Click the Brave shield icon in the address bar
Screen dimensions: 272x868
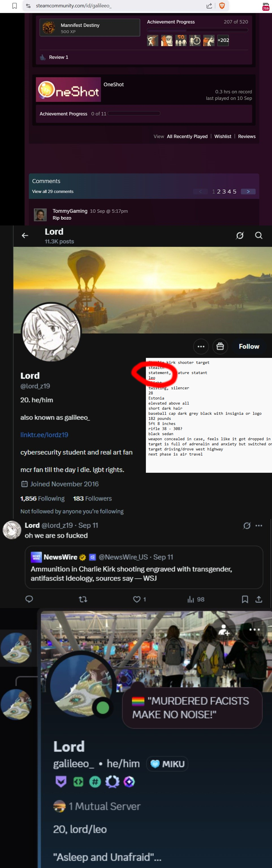[x=222, y=6]
